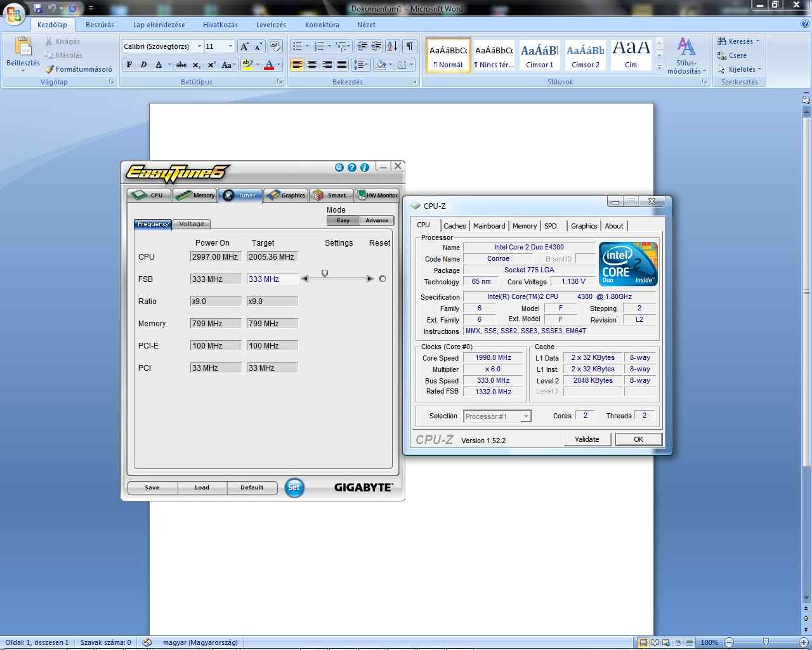The width and height of the screenshot is (812, 650).
Task: Click the shading paint bucket icon
Action: click(381, 65)
